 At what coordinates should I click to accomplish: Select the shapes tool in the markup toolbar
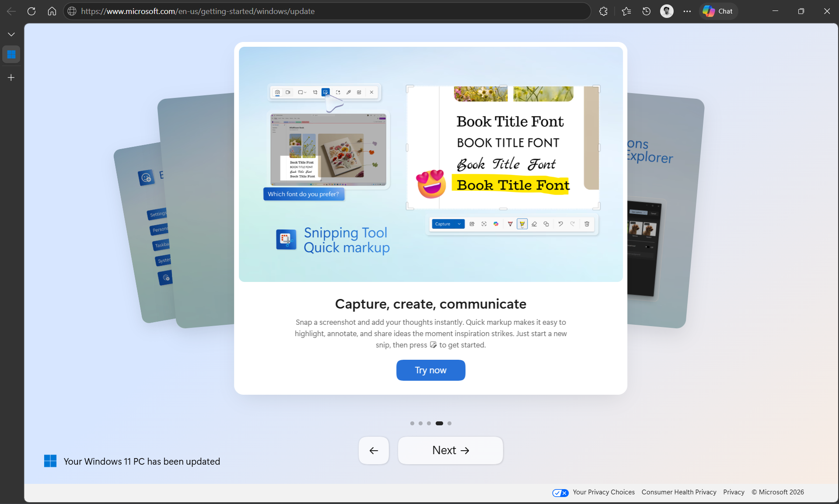pos(546,224)
